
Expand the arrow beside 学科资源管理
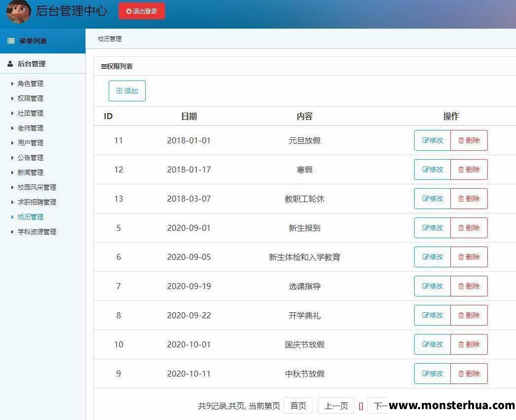click(12, 232)
